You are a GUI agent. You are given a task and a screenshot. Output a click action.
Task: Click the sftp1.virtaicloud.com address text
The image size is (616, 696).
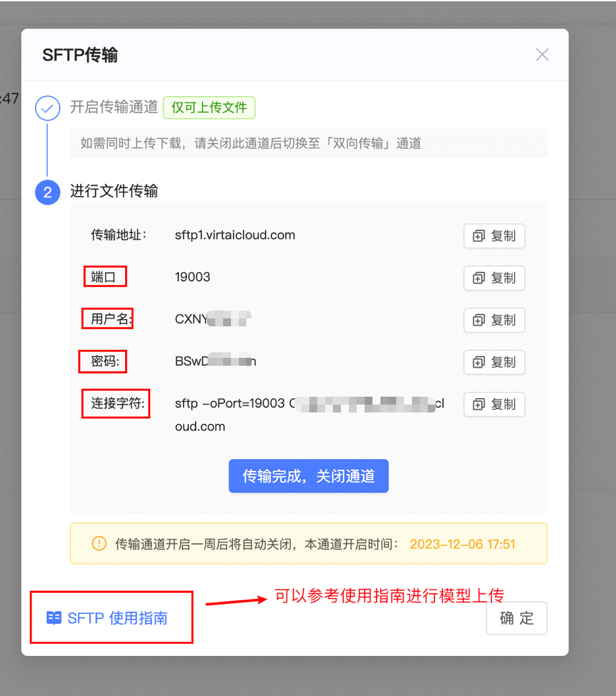pos(235,235)
